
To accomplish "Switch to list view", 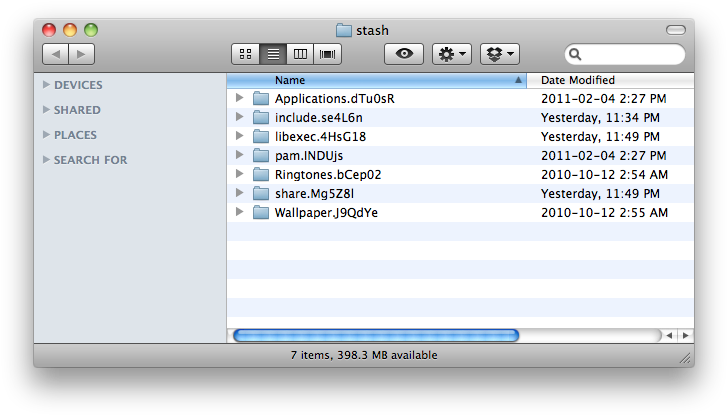I will click(x=273, y=54).
